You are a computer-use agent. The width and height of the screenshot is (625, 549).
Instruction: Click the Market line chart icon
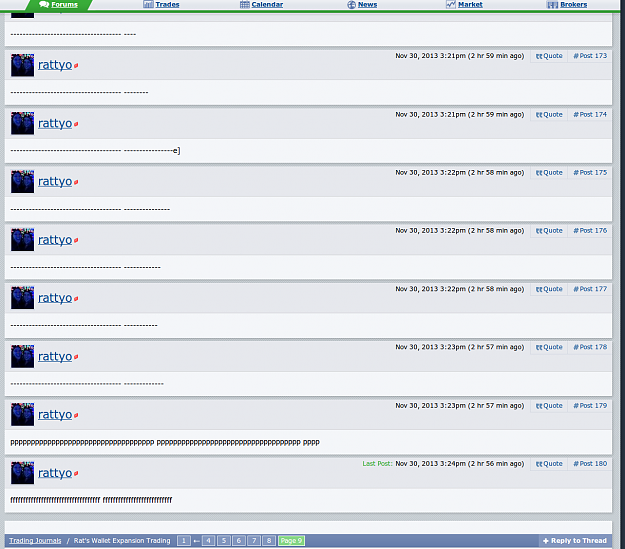[x=451, y=5]
